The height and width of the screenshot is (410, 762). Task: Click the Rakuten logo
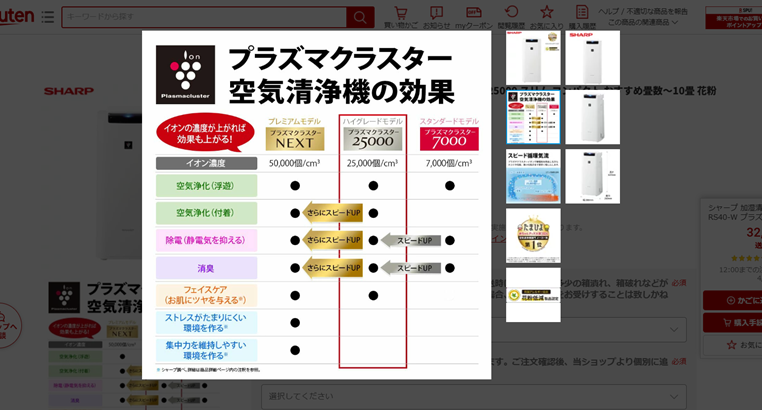coord(17,17)
